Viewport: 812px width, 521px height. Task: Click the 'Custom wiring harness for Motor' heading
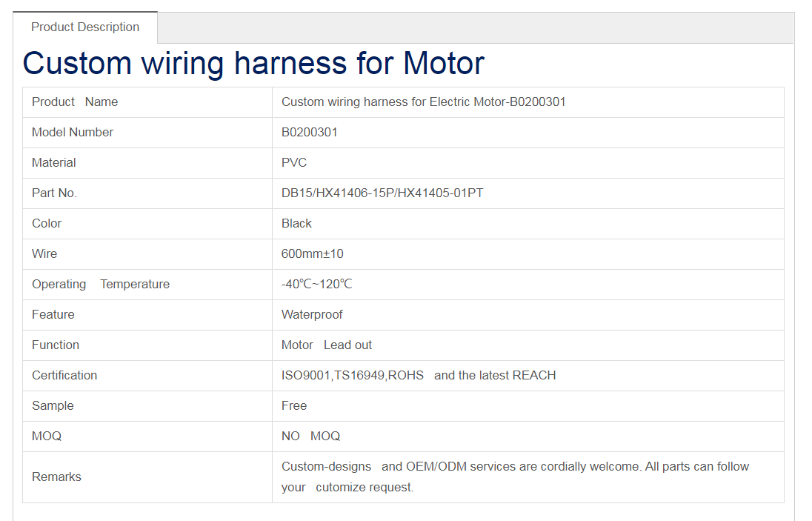pos(253,63)
